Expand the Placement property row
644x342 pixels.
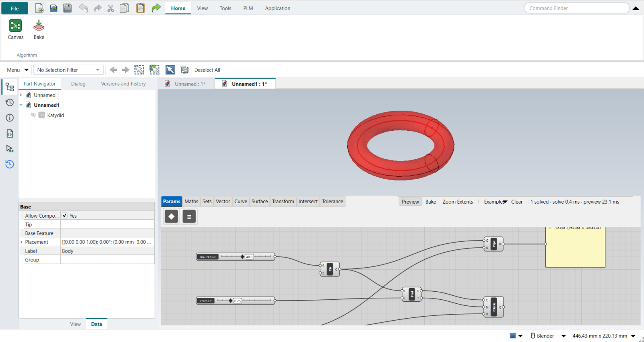pyautogui.click(x=21, y=242)
